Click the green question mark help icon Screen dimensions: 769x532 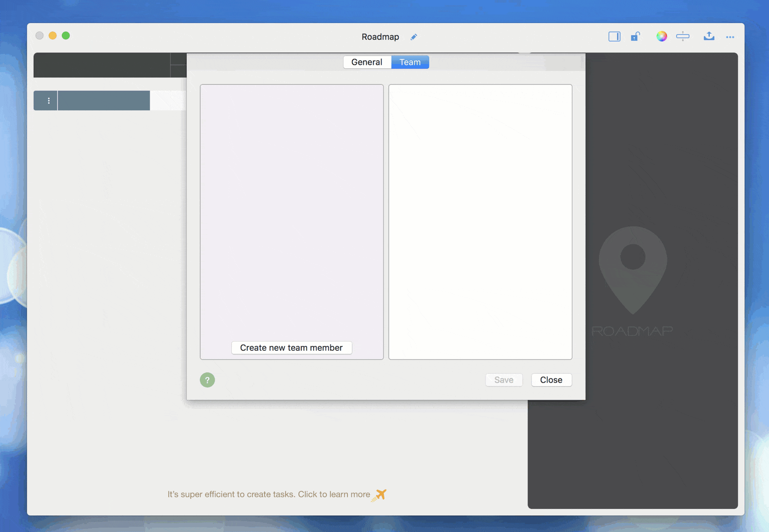[207, 380]
